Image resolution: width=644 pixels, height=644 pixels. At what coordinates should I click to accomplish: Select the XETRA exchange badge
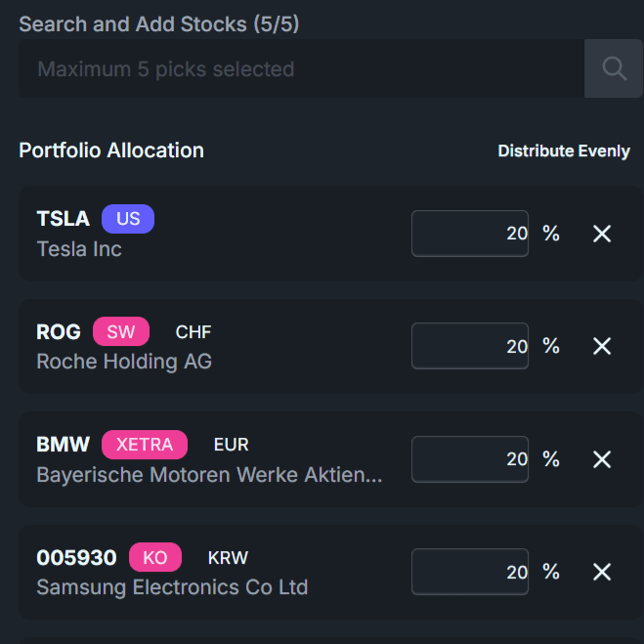[145, 445]
